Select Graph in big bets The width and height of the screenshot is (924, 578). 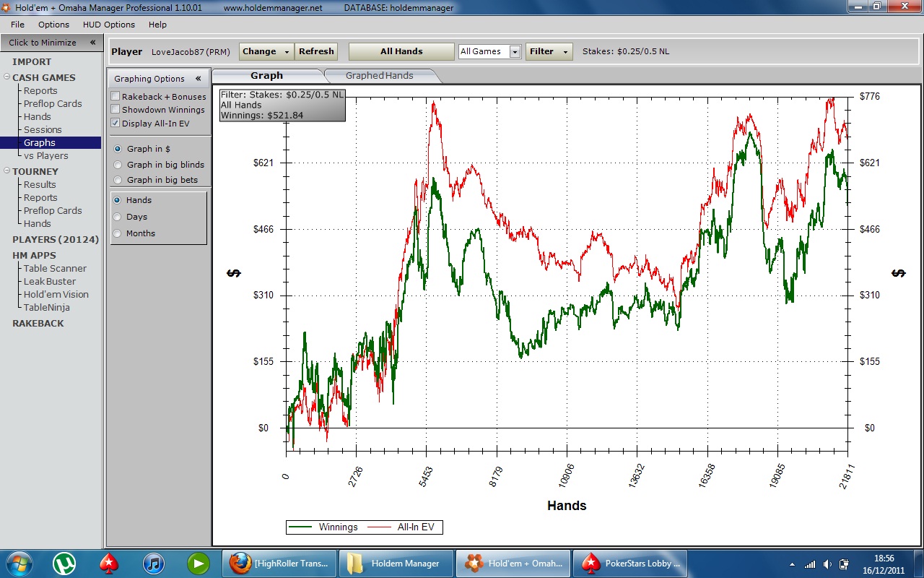tap(118, 180)
